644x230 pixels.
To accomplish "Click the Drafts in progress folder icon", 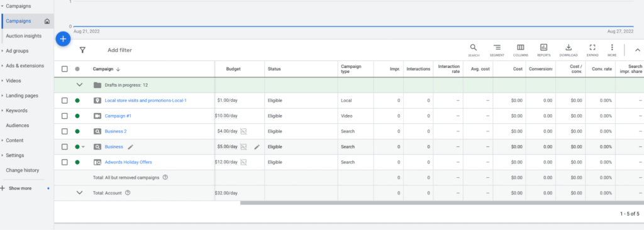I will pyautogui.click(x=97, y=85).
